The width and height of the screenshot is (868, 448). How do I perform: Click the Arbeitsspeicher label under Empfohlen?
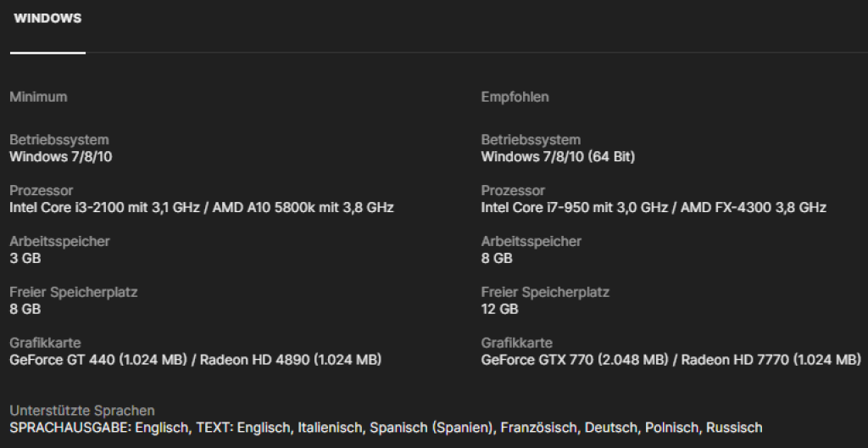point(531,241)
